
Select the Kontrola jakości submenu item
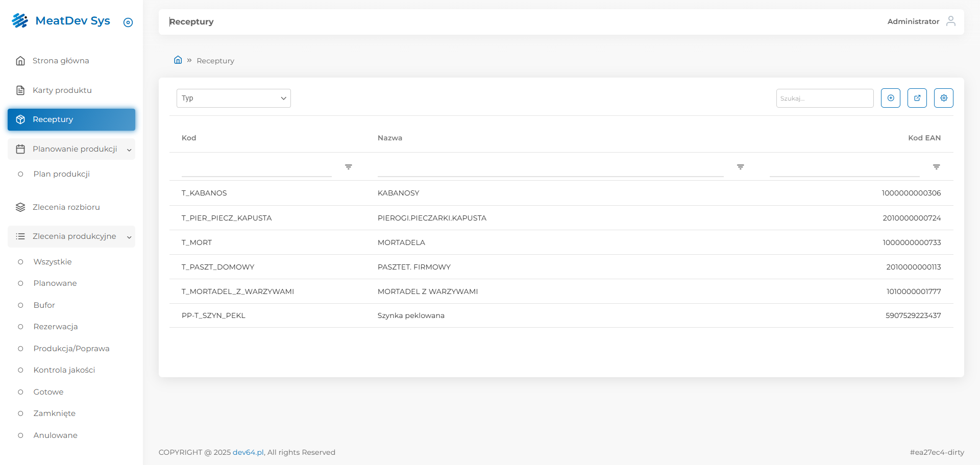[x=64, y=370]
